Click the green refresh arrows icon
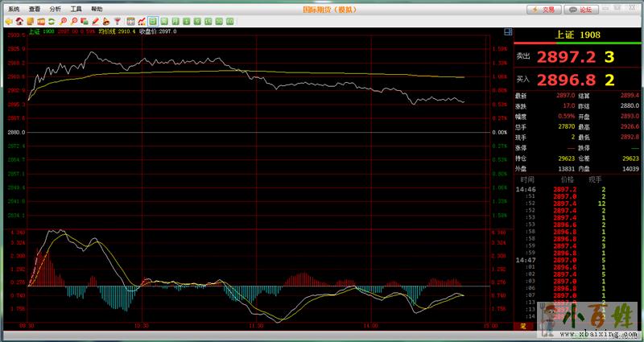644x342 pixels. [52, 20]
